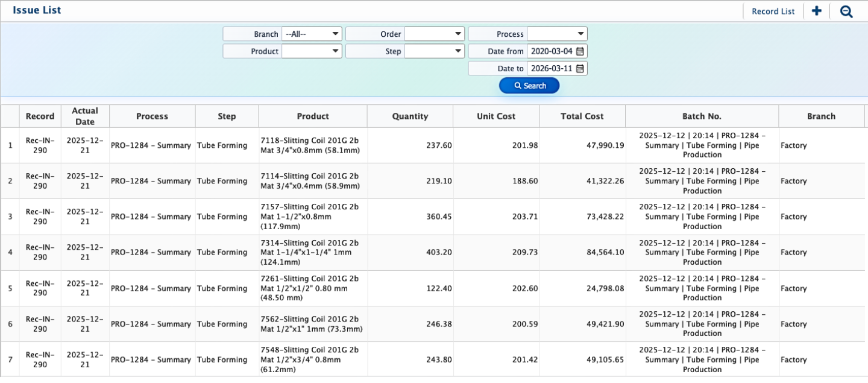Click the Batch No. column header
The width and height of the screenshot is (868, 383).
point(702,116)
